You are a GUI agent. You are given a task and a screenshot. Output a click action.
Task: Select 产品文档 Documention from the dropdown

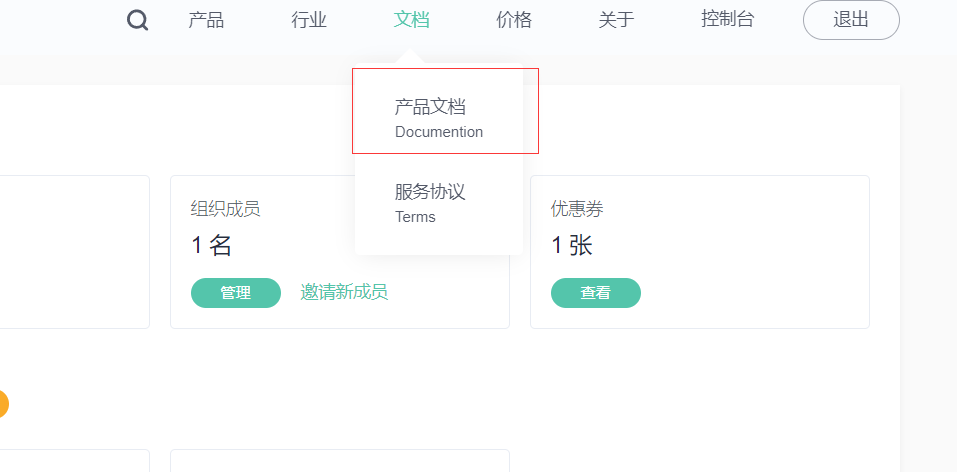tap(439, 118)
